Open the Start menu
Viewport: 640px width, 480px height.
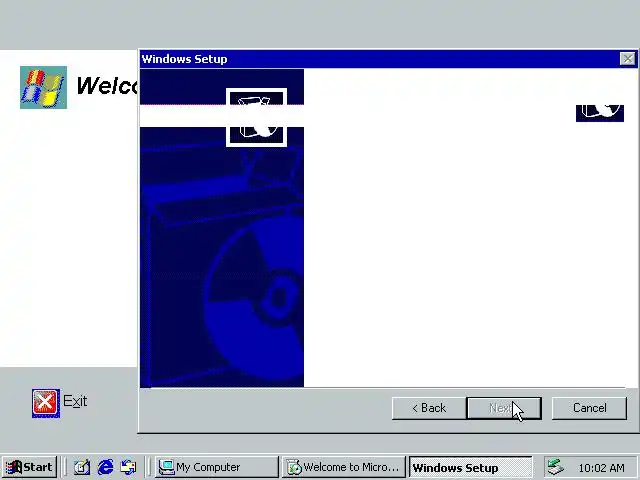(x=29, y=467)
